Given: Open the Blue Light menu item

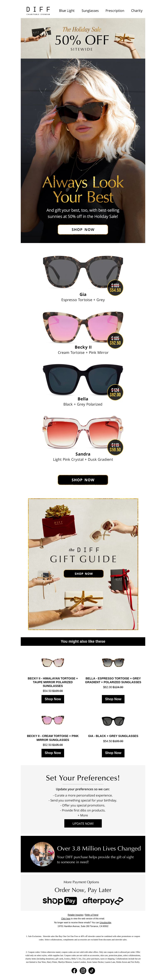Looking at the screenshot, I should click(x=67, y=11).
